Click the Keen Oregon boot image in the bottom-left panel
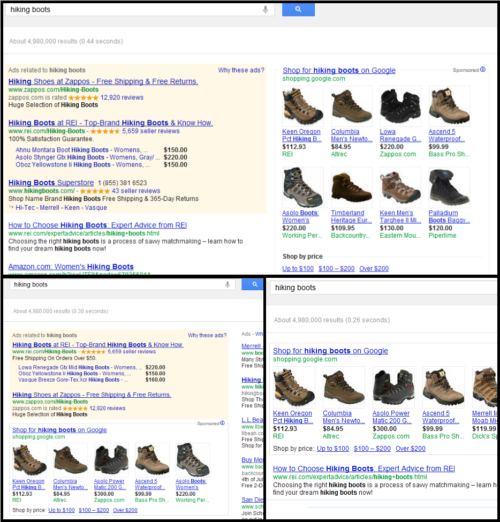The image size is (500, 522). click(30, 460)
